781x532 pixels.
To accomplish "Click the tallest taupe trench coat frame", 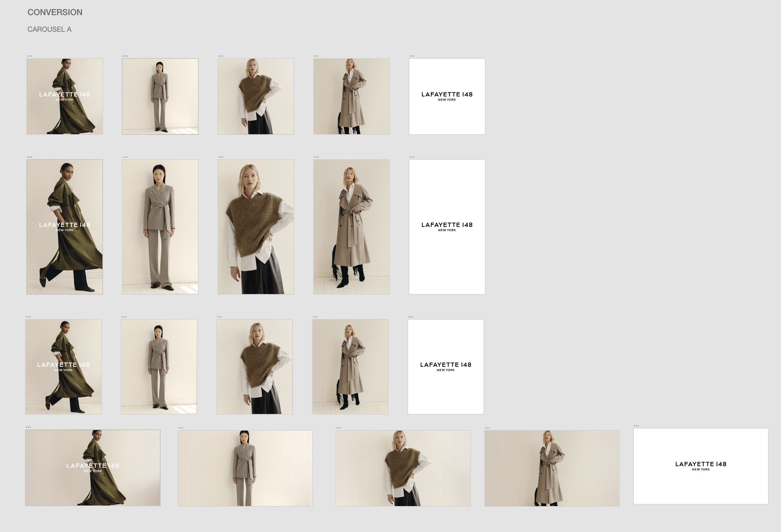I will click(x=351, y=227).
